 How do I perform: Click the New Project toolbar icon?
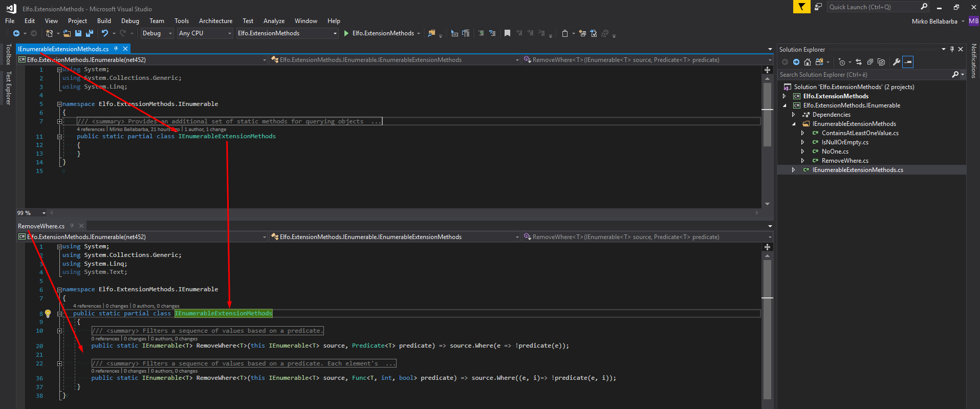point(49,33)
